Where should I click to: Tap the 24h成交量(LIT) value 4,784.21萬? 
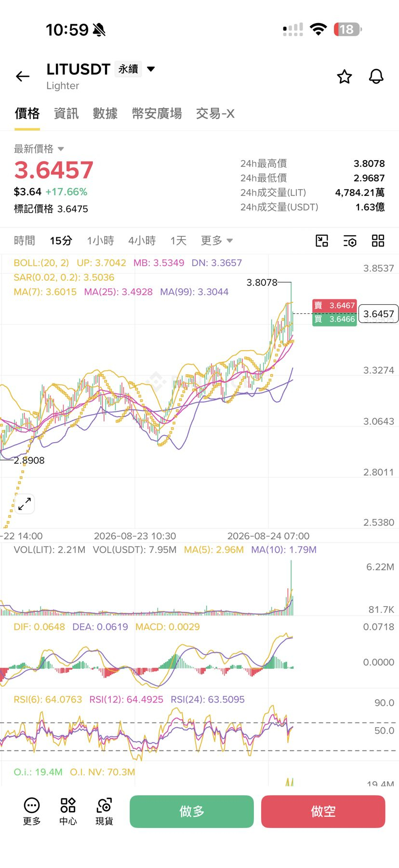360,192
